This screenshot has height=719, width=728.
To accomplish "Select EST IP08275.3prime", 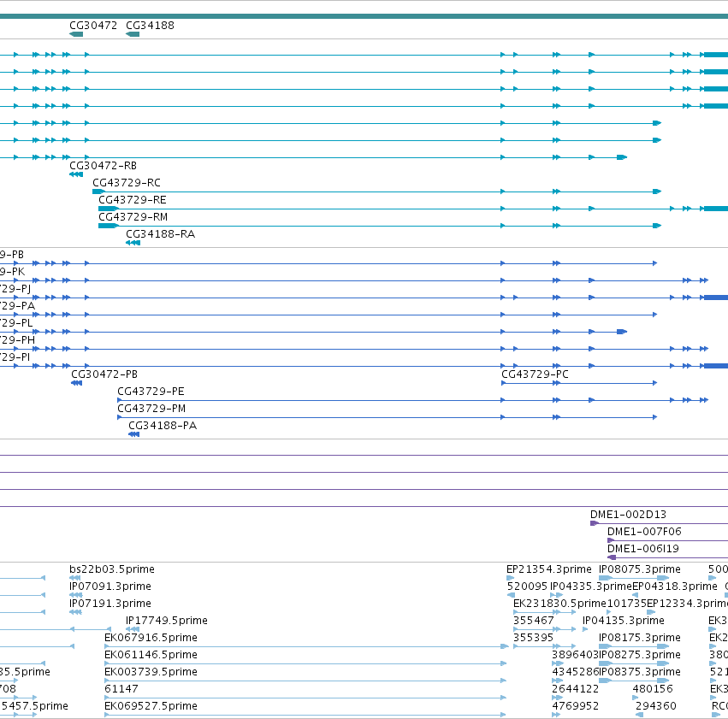I will pos(640,655).
